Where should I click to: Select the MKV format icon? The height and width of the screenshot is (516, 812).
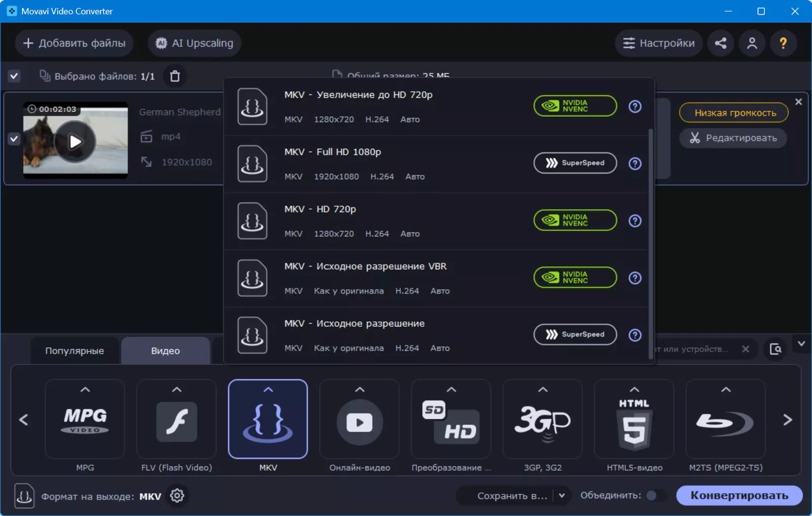click(268, 419)
